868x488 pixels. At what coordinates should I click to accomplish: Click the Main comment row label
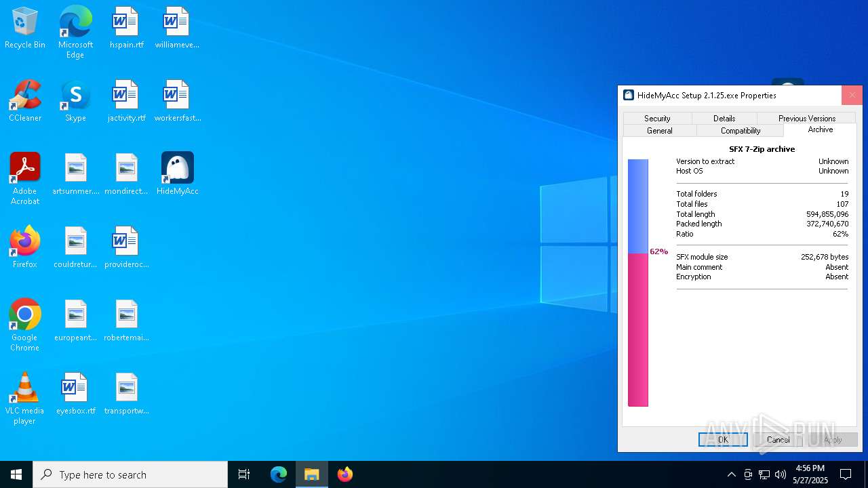click(x=699, y=267)
